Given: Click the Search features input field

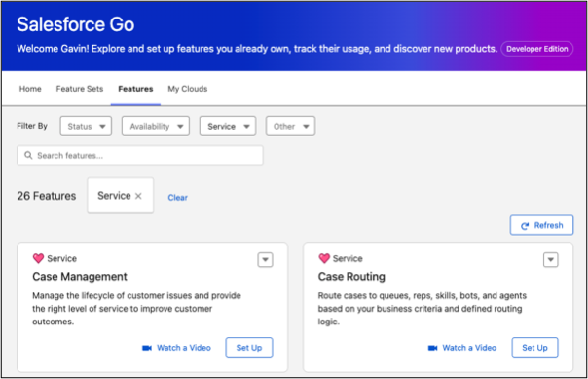Looking at the screenshot, I should point(140,155).
